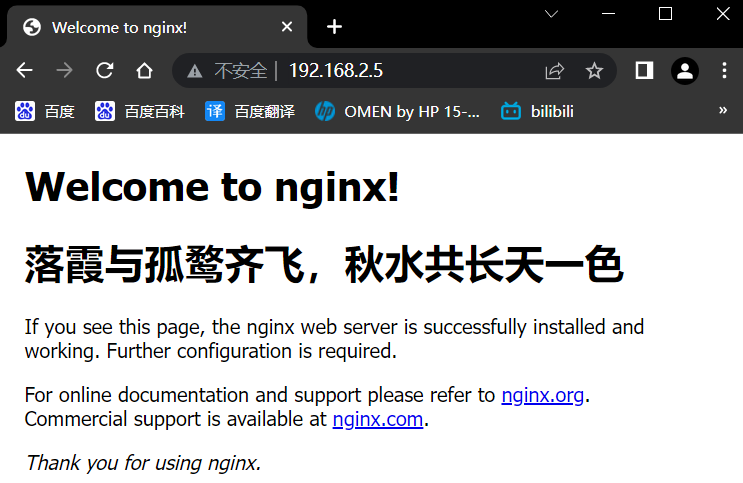Image resolution: width=743 pixels, height=483 pixels.
Task: Click the Welcome to nginx! heading
Action: (212, 187)
